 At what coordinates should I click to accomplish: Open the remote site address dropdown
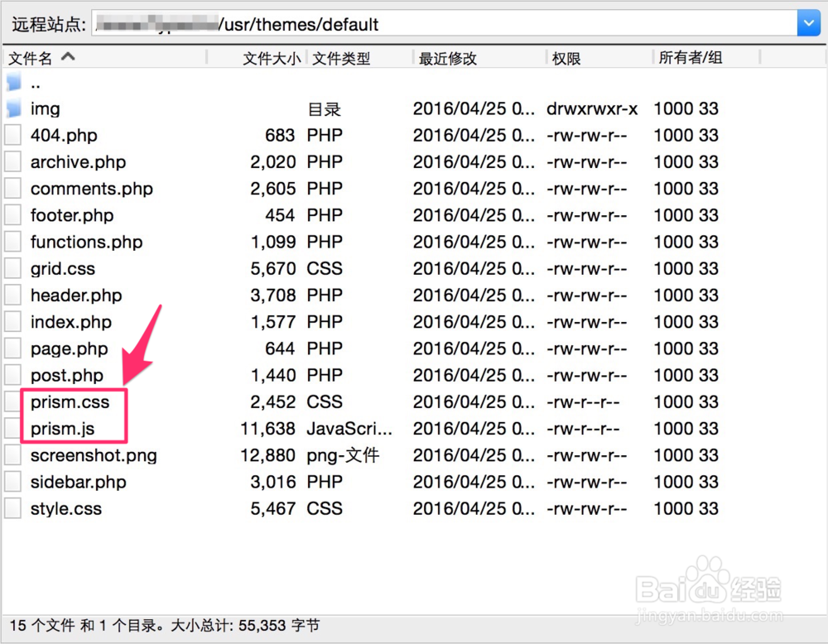(809, 23)
